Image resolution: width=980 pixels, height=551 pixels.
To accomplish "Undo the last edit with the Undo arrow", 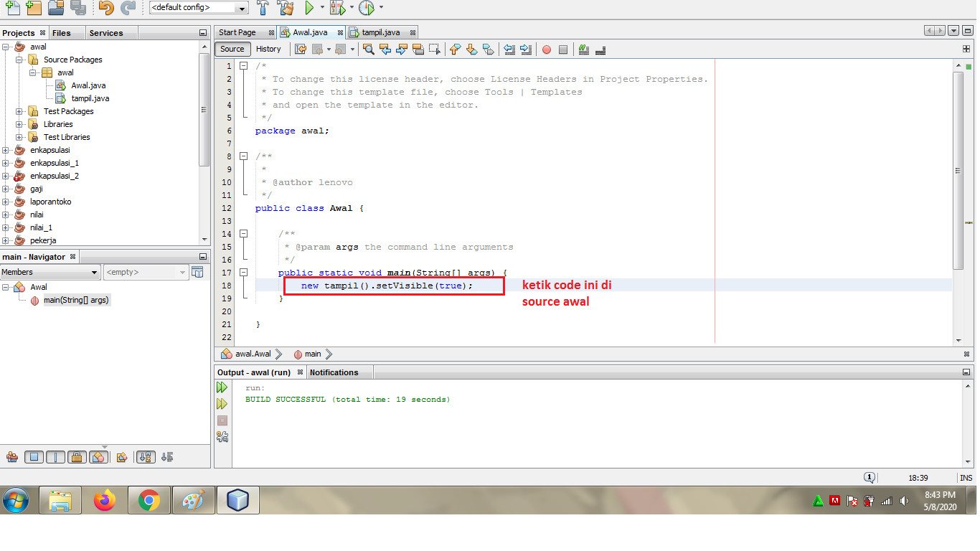I will click(105, 8).
